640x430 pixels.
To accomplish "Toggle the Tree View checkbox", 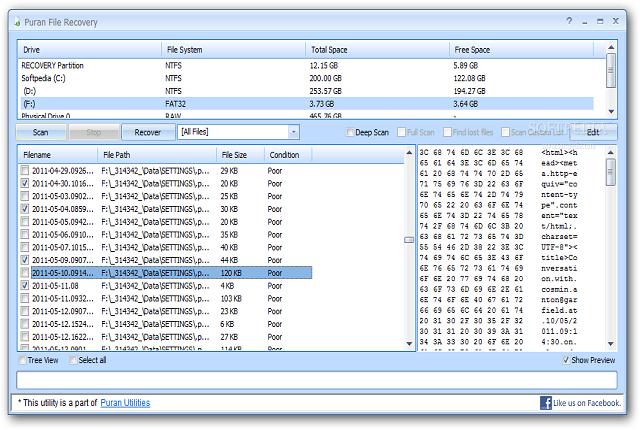I will click(24, 360).
